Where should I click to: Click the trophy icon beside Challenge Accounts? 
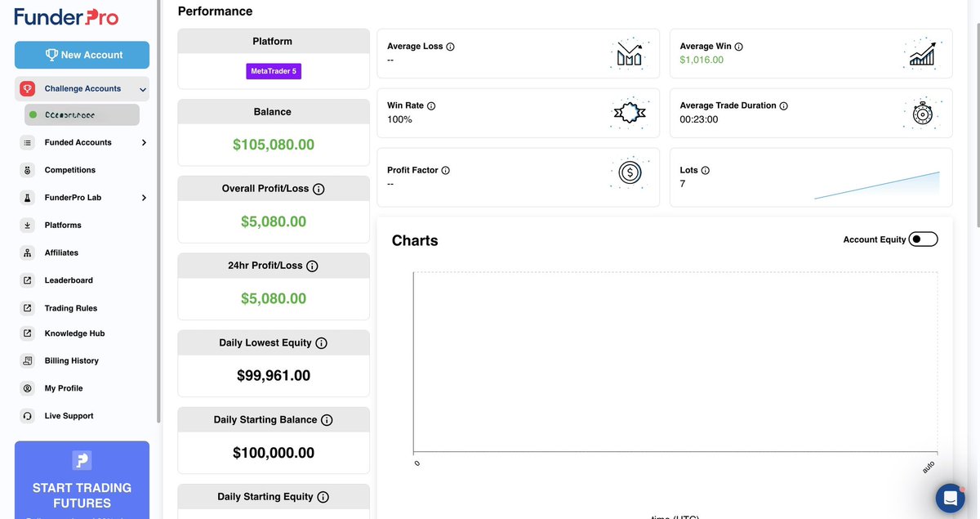click(x=27, y=88)
